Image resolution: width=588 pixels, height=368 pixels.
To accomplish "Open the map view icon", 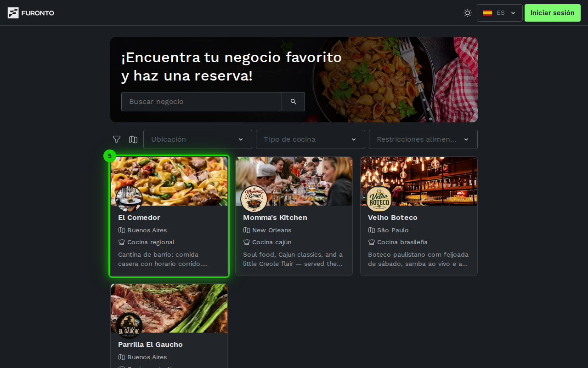I will [x=133, y=139].
